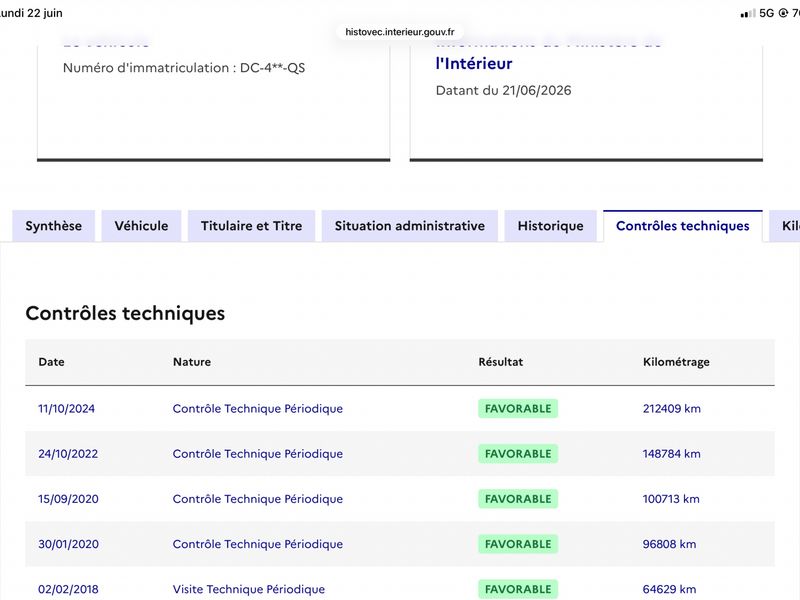Image resolution: width=800 pixels, height=600 pixels.
Task: Tap the 5G network indicator
Action: pos(766,13)
